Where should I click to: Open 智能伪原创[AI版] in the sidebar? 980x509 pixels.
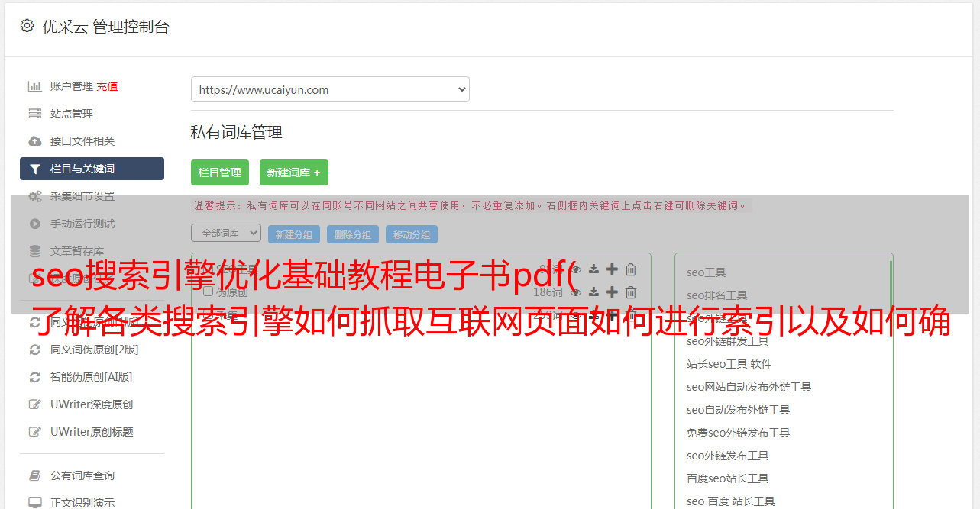pyautogui.click(x=92, y=377)
